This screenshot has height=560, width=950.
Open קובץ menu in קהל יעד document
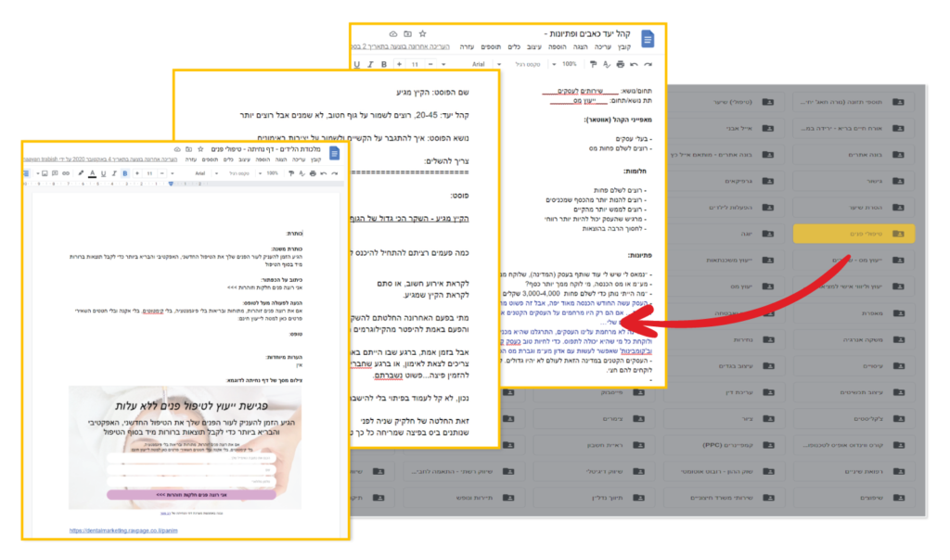click(x=624, y=47)
